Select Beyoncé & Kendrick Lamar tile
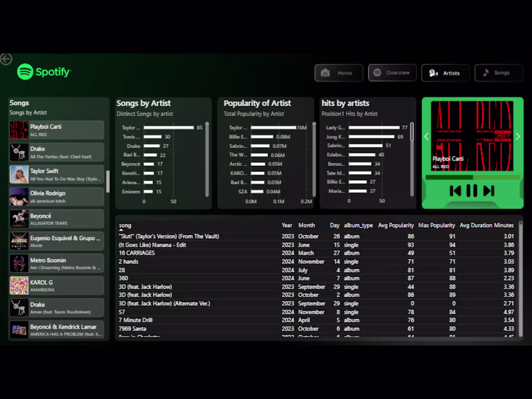This screenshot has height=399, width=532. pyautogui.click(x=56, y=330)
